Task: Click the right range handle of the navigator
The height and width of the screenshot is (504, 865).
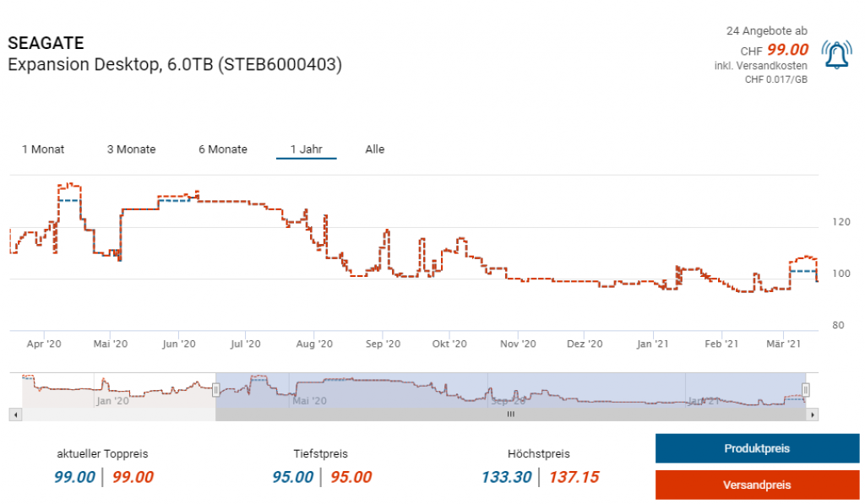Action: 805,390
